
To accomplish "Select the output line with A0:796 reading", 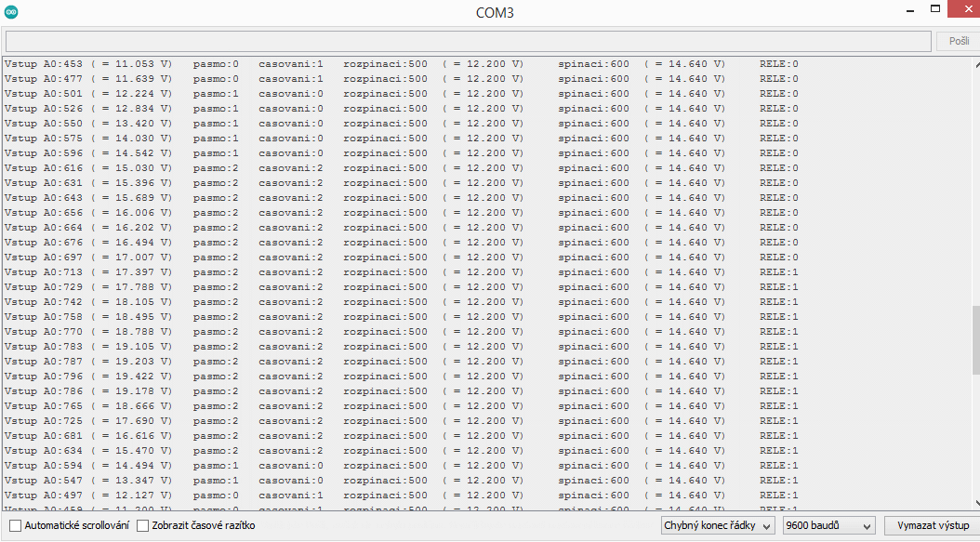I will point(88,377).
